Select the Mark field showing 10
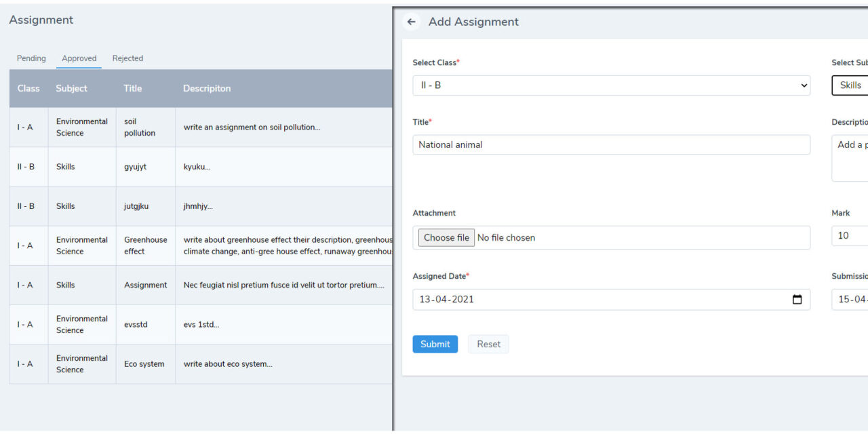This screenshot has height=434, width=868. point(851,235)
